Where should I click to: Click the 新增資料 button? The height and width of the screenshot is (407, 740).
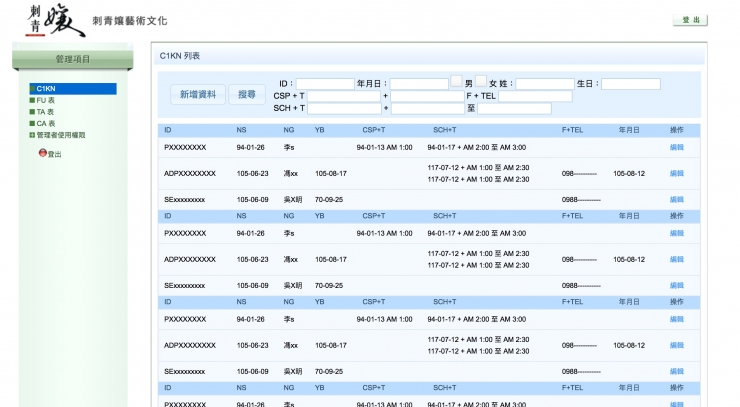[197, 94]
